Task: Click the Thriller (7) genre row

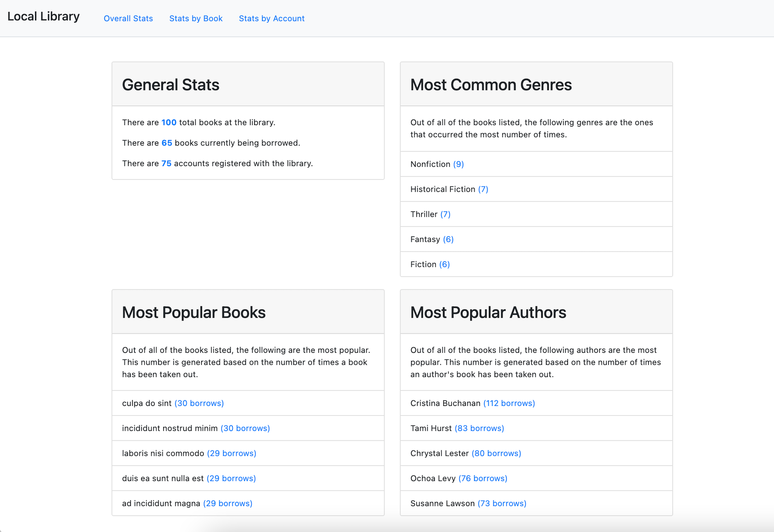Action: pyautogui.click(x=536, y=214)
